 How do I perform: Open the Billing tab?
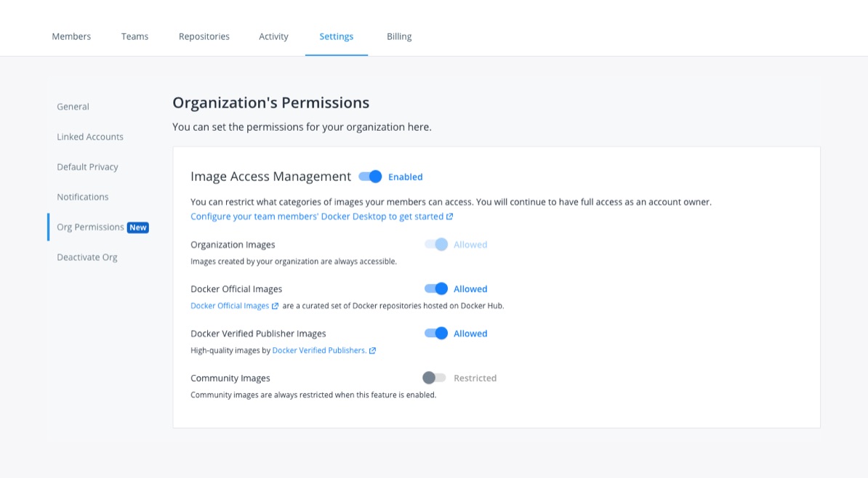point(399,36)
